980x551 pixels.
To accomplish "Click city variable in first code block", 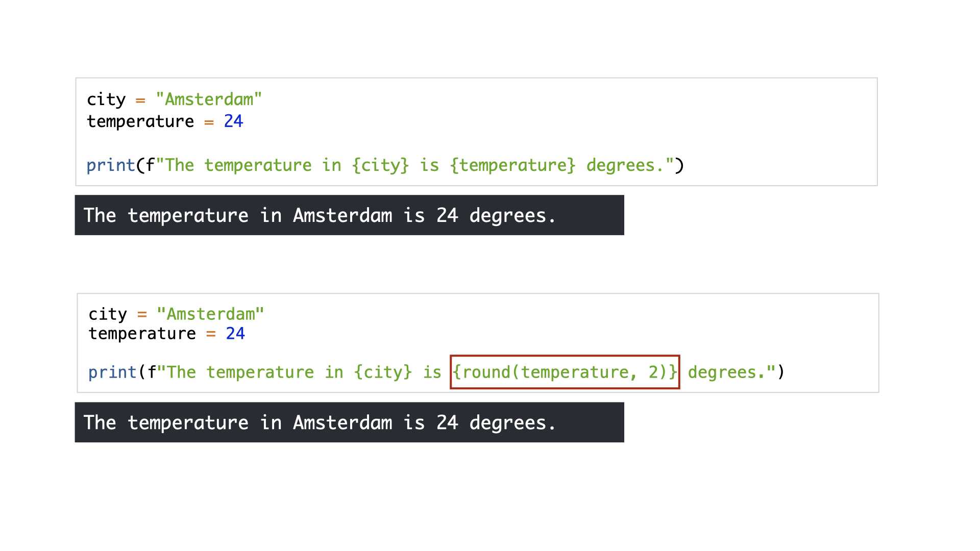I will coord(106,99).
